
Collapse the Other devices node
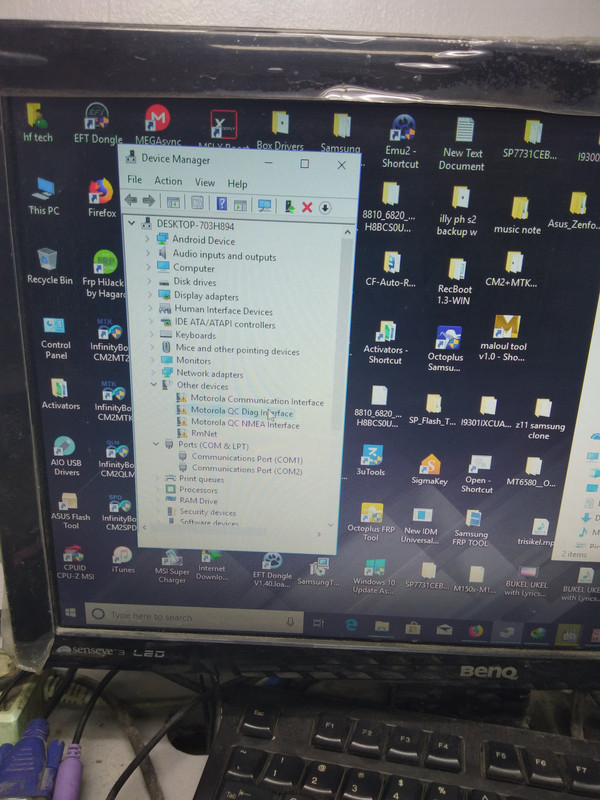pyautogui.click(x=154, y=384)
